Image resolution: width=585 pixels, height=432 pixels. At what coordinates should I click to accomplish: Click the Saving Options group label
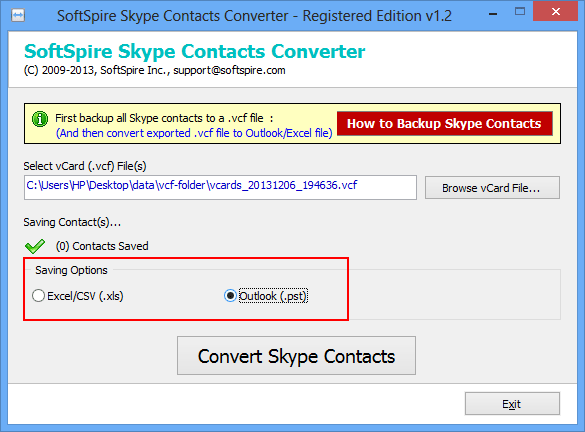point(71,270)
